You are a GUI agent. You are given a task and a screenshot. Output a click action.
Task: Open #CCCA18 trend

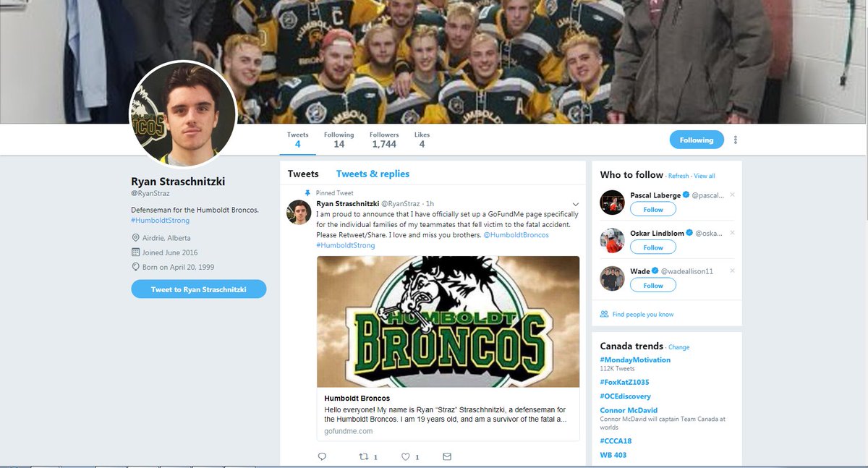point(616,441)
